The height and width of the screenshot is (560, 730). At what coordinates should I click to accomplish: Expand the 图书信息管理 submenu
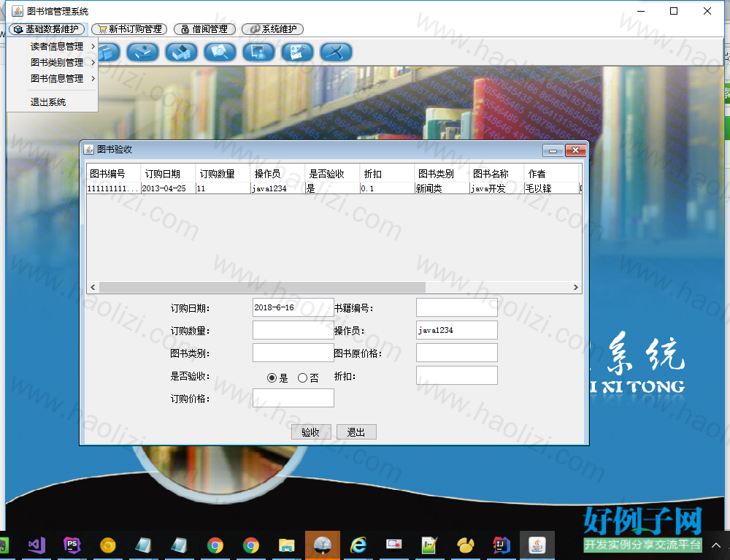[62, 79]
